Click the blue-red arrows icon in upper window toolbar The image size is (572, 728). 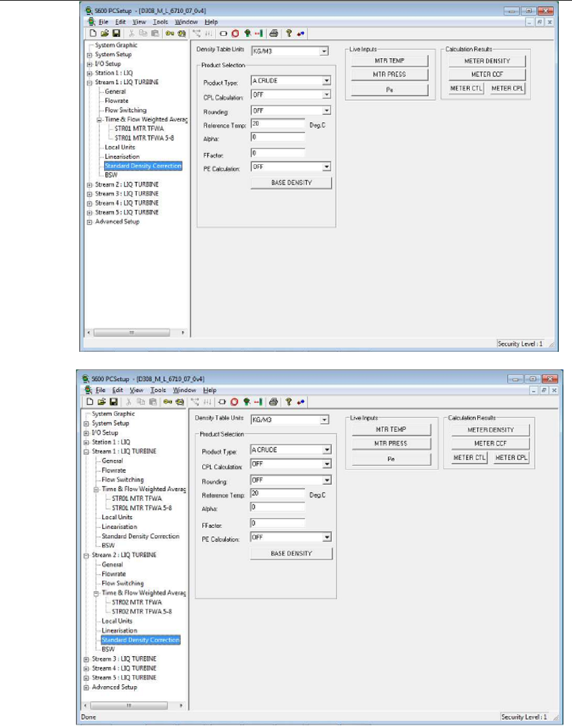tap(300, 33)
